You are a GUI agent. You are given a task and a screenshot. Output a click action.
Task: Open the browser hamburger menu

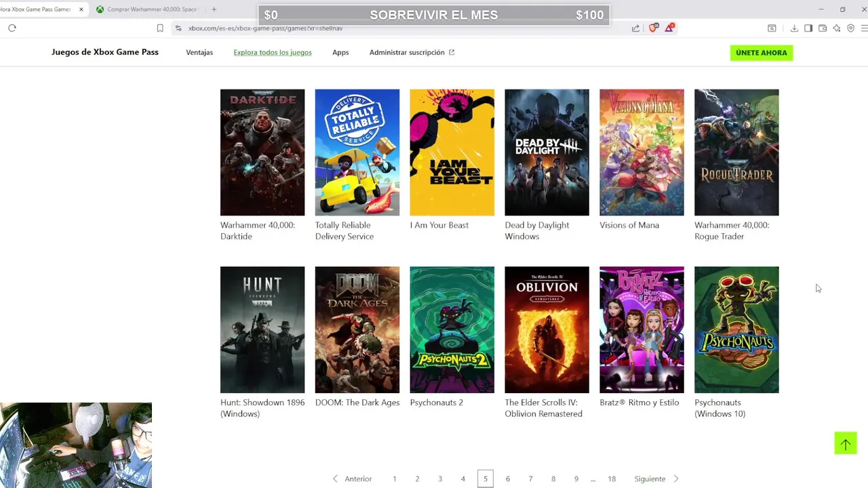click(864, 28)
